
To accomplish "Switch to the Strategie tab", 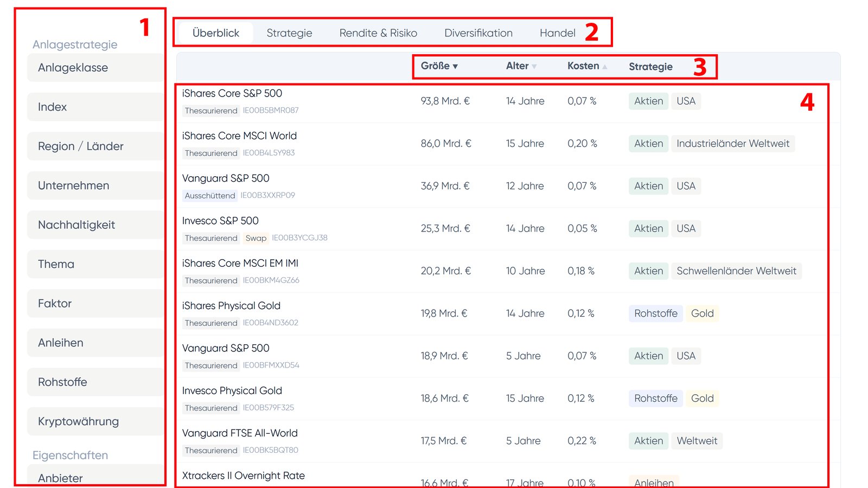I will [289, 33].
